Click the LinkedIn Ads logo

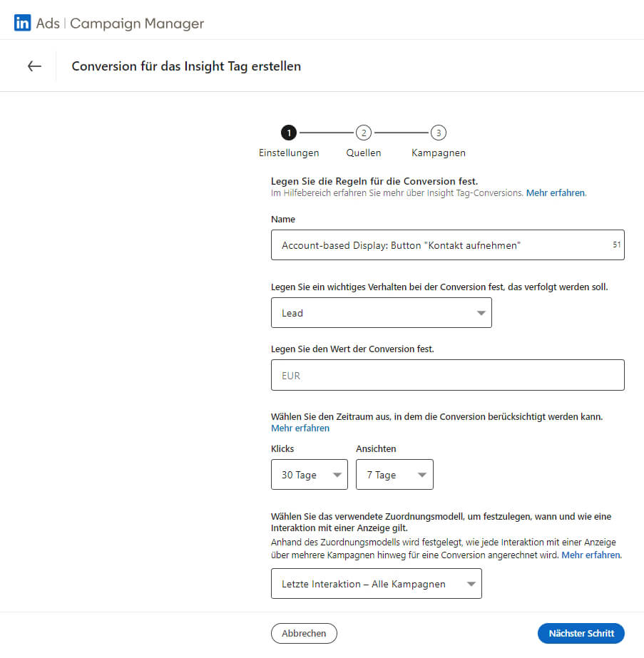click(21, 23)
